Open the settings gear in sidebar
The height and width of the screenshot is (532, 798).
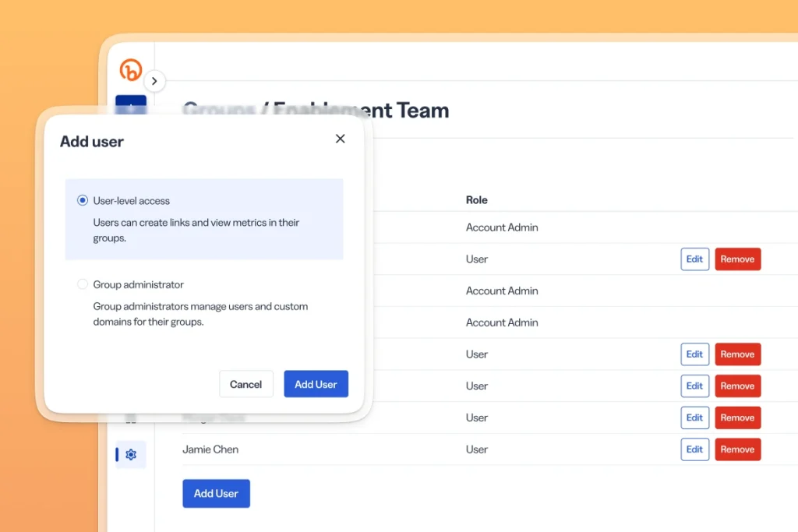(x=131, y=454)
